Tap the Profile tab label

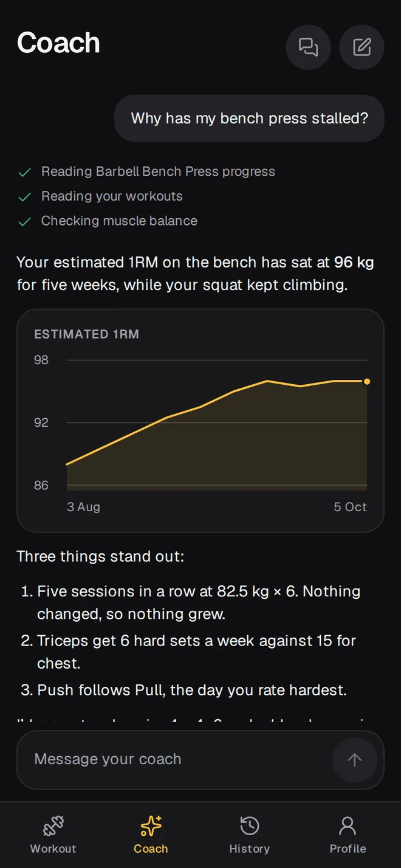tap(348, 849)
